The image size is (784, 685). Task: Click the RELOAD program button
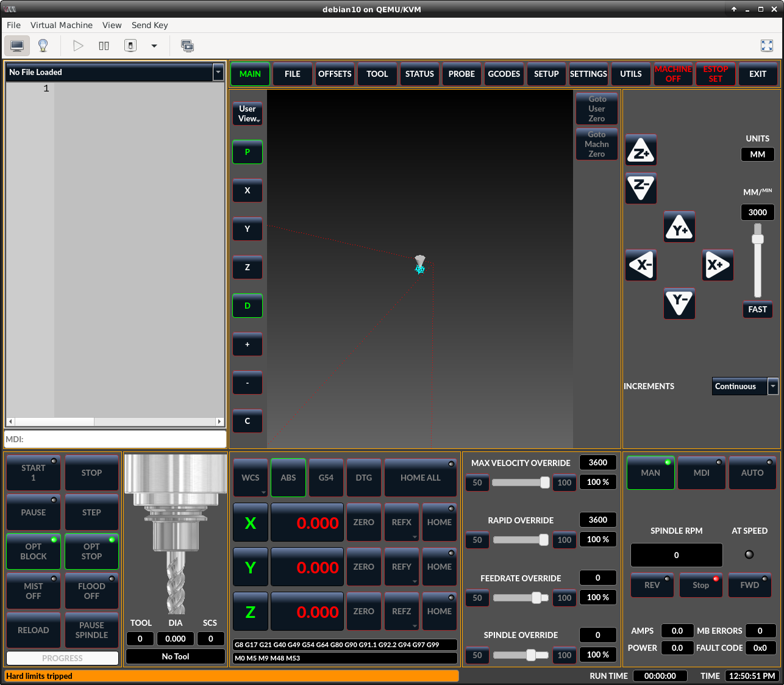(x=34, y=630)
